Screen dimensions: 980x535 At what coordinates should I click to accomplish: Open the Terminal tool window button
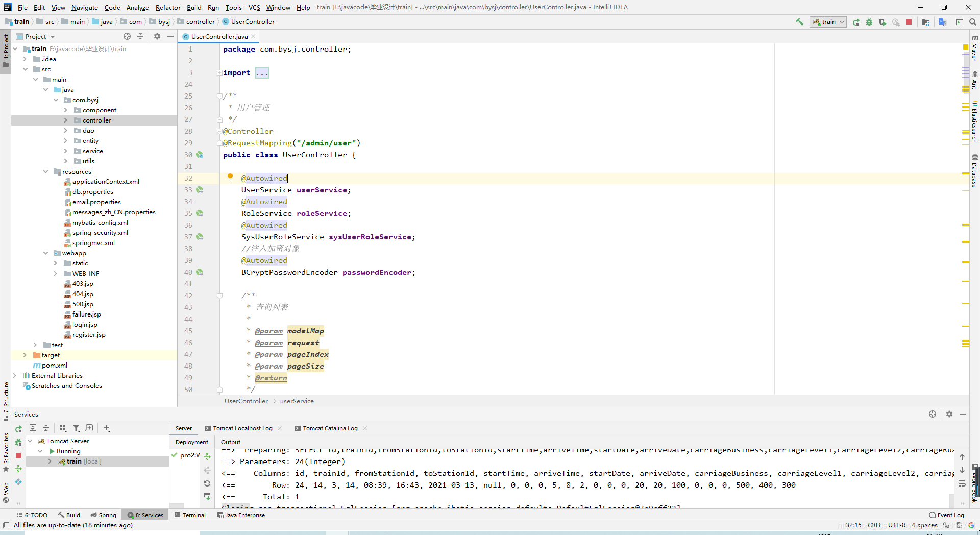click(190, 515)
